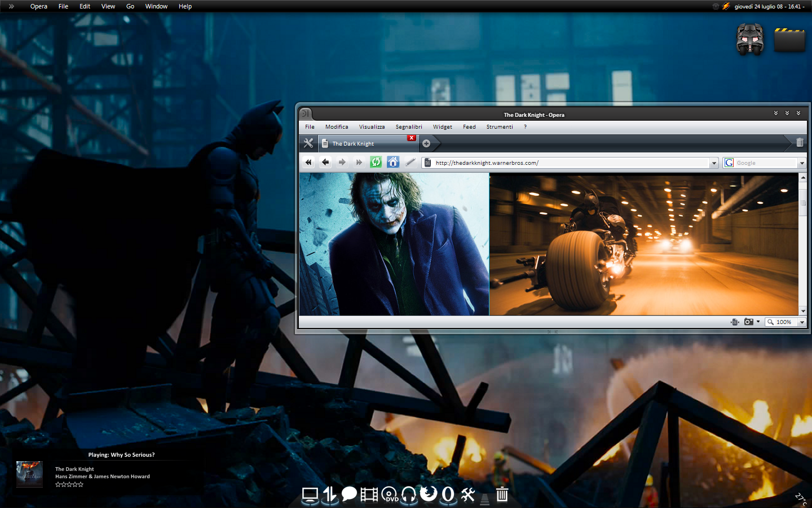812x508 pixels.
Task: Open the black hazard-striped folder
Action: tap(789, 40)
